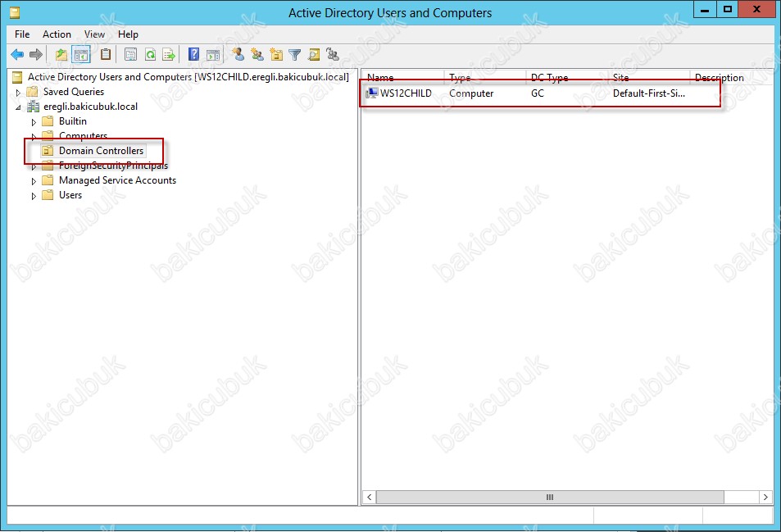
Task: Click the window system menu icon
Action: (x=15, y=12)
